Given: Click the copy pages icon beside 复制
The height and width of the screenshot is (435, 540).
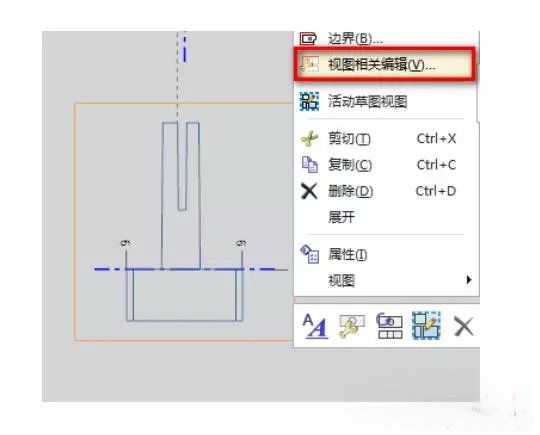Looking at the screenshot, I should click(309, 164).
